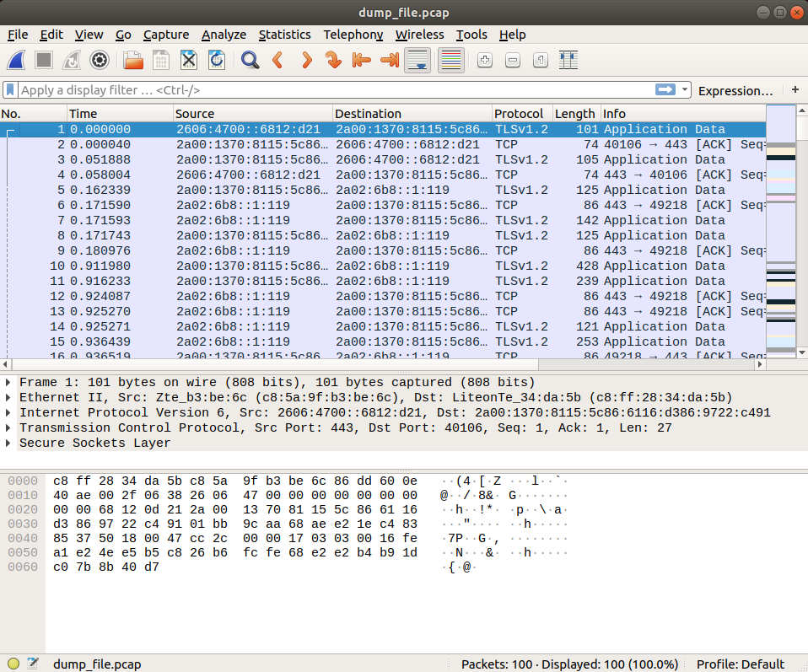
Task: Click the restart capture icon
Action: (x=72, y=61)
